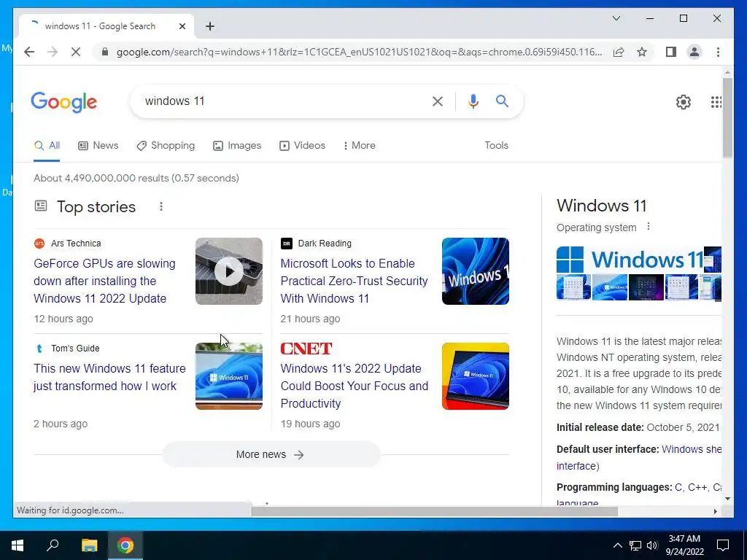Stop loading the page with X button
The image size is (747, 560).
coord(76,52)
